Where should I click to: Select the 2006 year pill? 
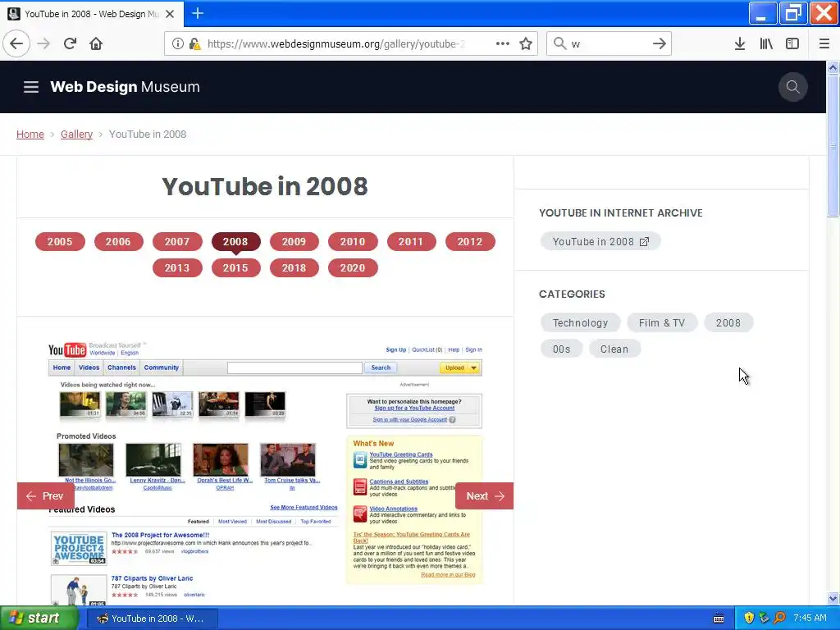pyautogui.click(x=118, y=242)
